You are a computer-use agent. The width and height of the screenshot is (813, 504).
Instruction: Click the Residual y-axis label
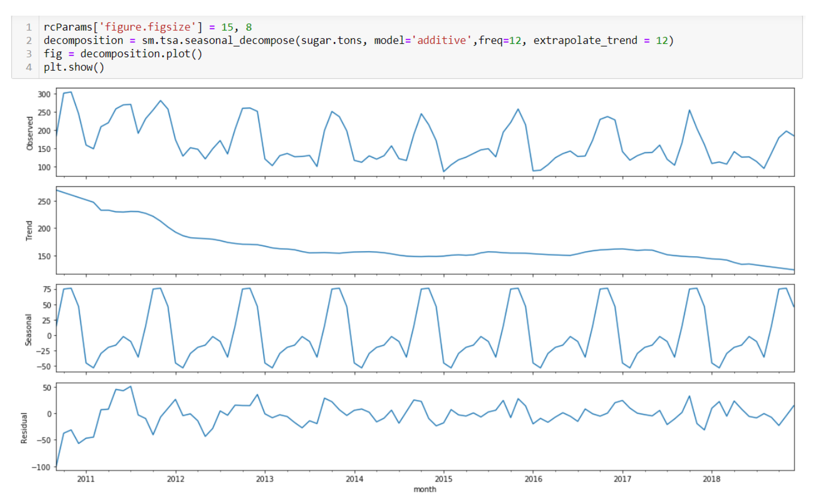click(24, 428)
